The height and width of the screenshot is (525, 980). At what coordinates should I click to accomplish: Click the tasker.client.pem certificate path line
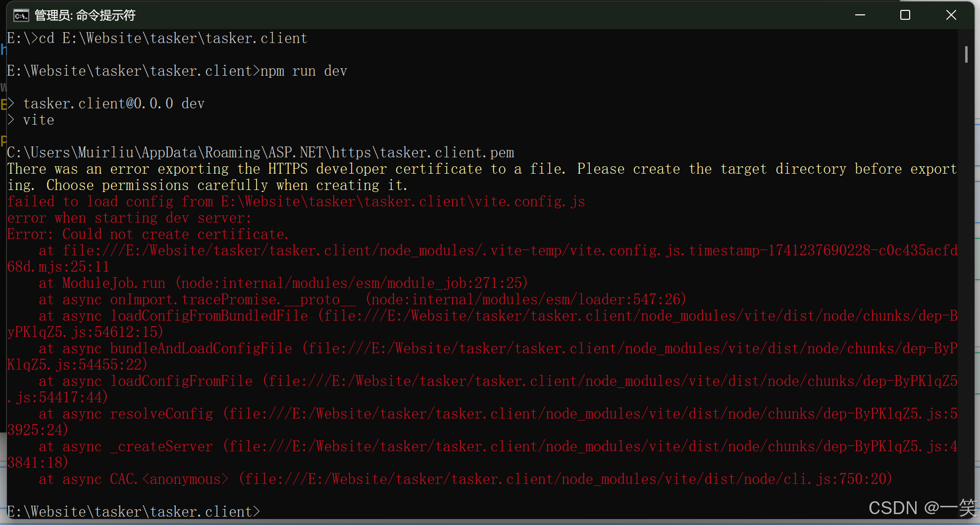click(260, 152)
